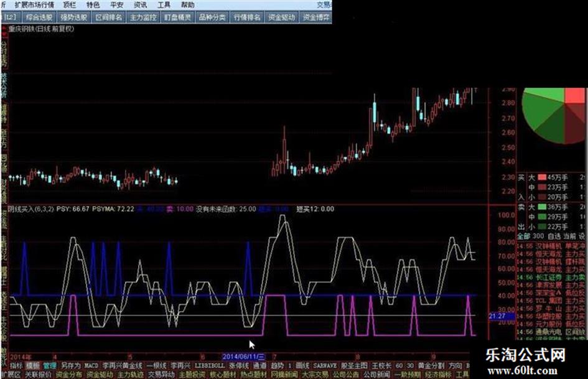Click the 阴线买入(6,3,2) indicator label

pos(31,209)
